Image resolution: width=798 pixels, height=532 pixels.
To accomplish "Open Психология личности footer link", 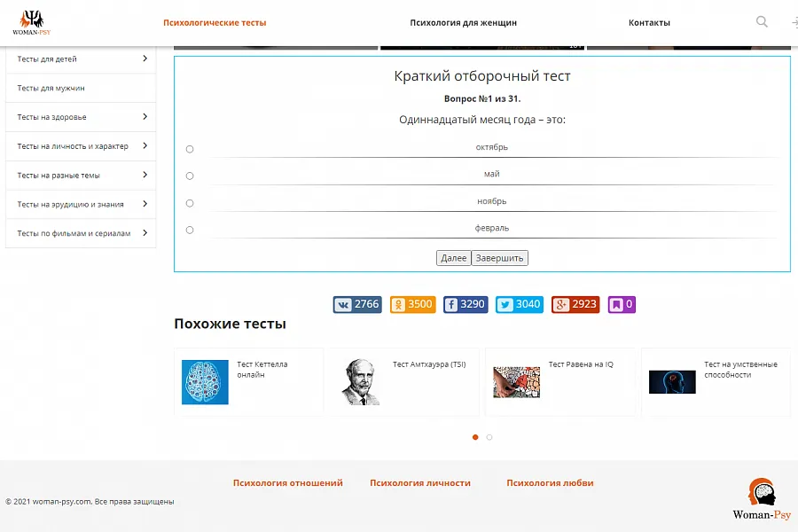I will point(420,482).
